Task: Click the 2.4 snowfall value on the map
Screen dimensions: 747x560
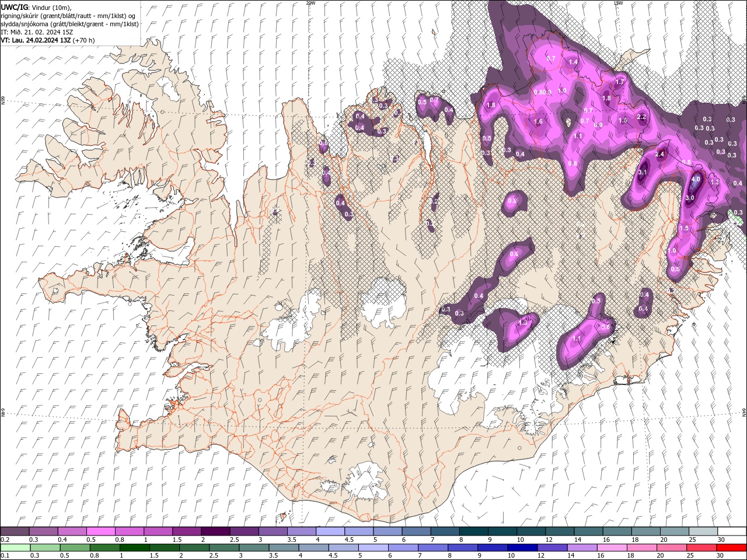Action: (660, 155)
